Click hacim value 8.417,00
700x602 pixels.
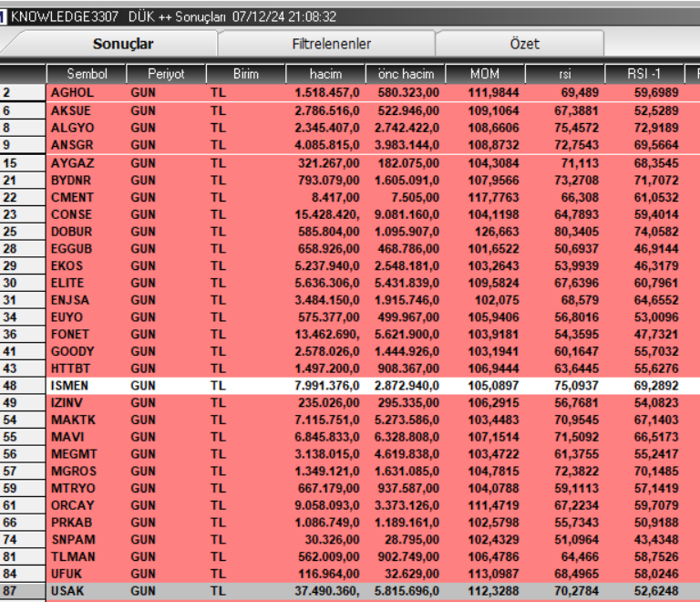335,197
